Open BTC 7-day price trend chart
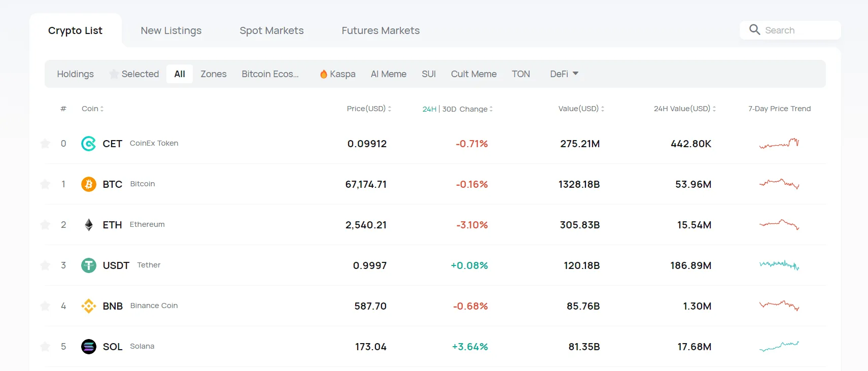Viewport: 868px width, 371px height. 779,184
